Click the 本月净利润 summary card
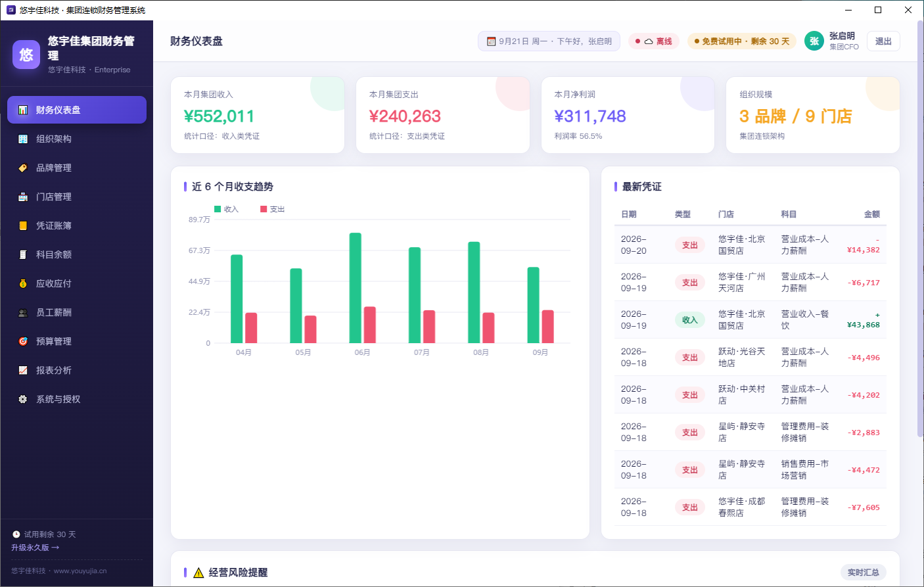The width and height of the screenshot is (924, 587). 628,115
